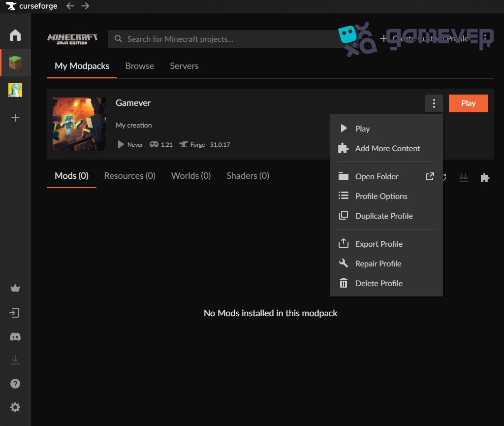Image resolution: width=504 pixels, height=426 pixels.
Task: Select Repair Profile menu entry
Action: (x=386, y=263)
